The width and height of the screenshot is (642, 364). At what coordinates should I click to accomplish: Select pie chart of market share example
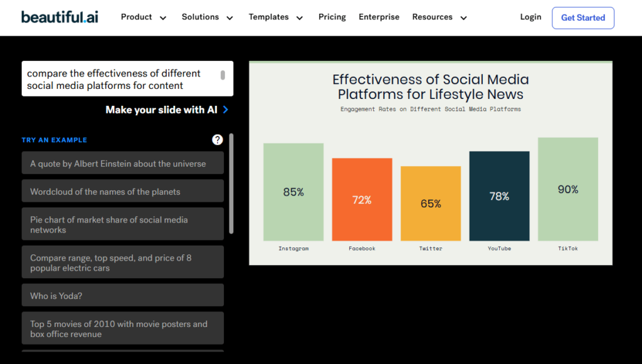(122, 224)
